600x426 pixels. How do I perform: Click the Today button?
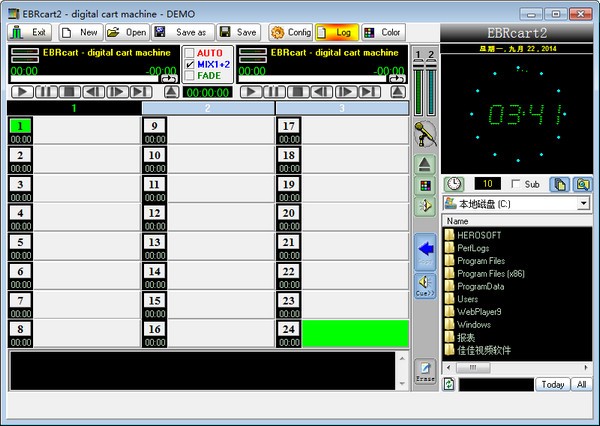tap(553, 384)
